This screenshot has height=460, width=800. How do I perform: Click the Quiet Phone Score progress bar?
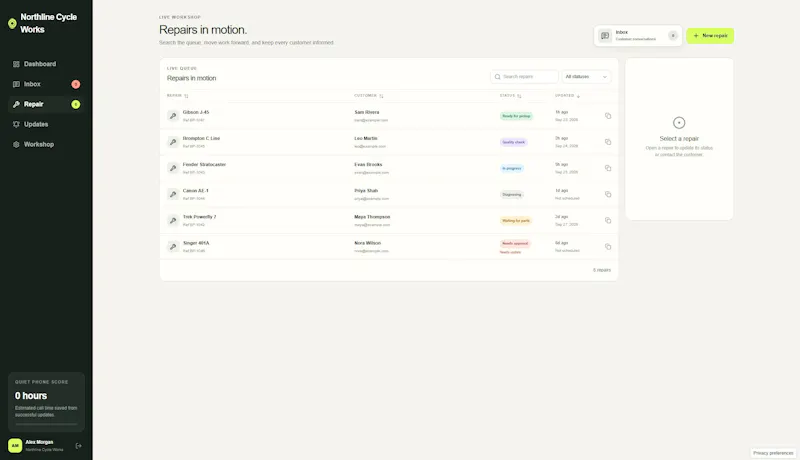coord(46,424)
